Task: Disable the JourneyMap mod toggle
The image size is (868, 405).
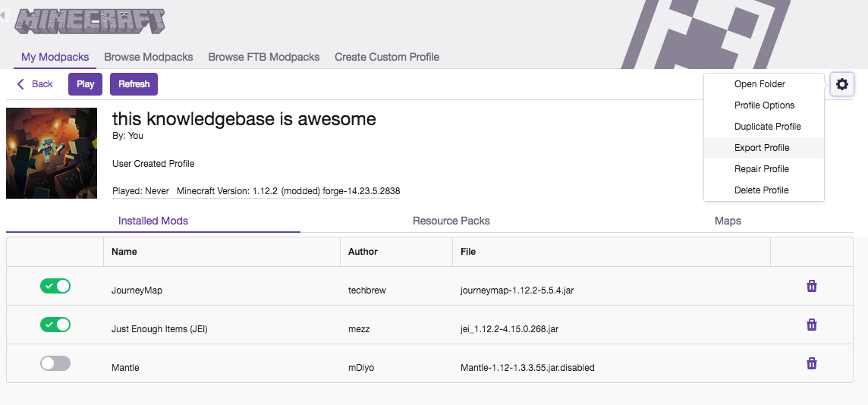Action: [x=55, y=286]
